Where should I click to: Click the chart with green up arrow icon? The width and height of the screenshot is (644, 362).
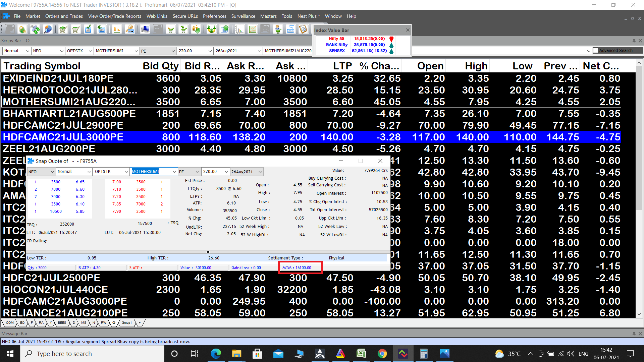pyautogui.click(x=224, y=29)
